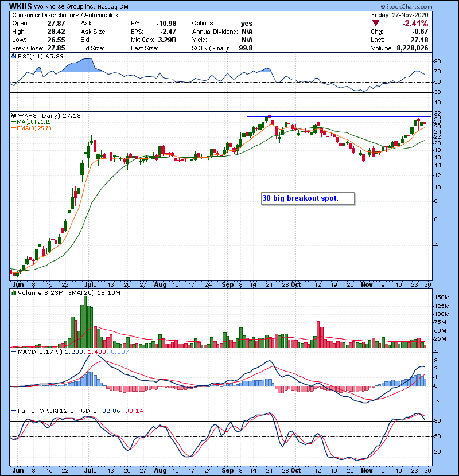The image size is (459, 476).
Task: Click the 150M label on volume axis
Action: pyautogui.click(x=442, y=298)
